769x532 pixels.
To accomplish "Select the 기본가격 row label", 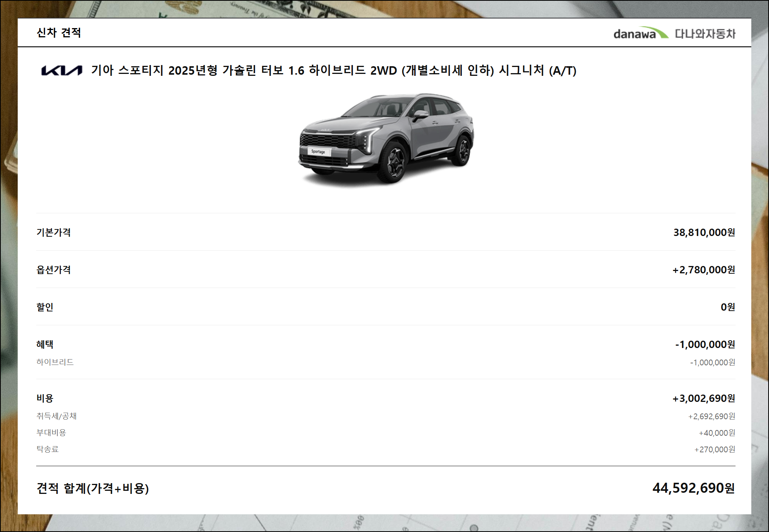I will click(53, 232).
